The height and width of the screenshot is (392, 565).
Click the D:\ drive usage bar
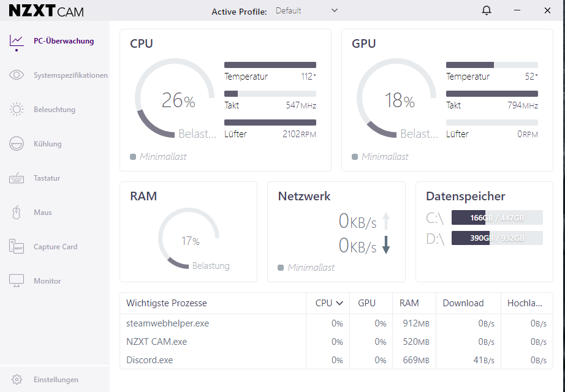(x=497, y=238)
